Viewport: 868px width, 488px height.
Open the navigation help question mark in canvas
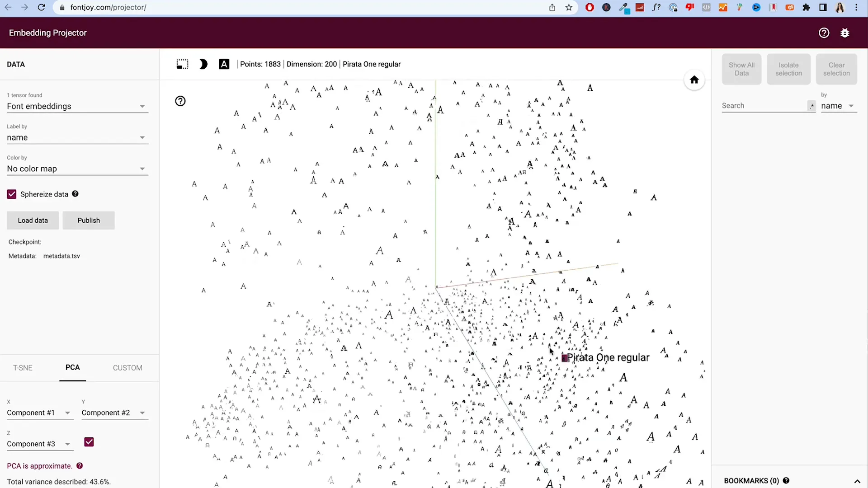[180, 101]
